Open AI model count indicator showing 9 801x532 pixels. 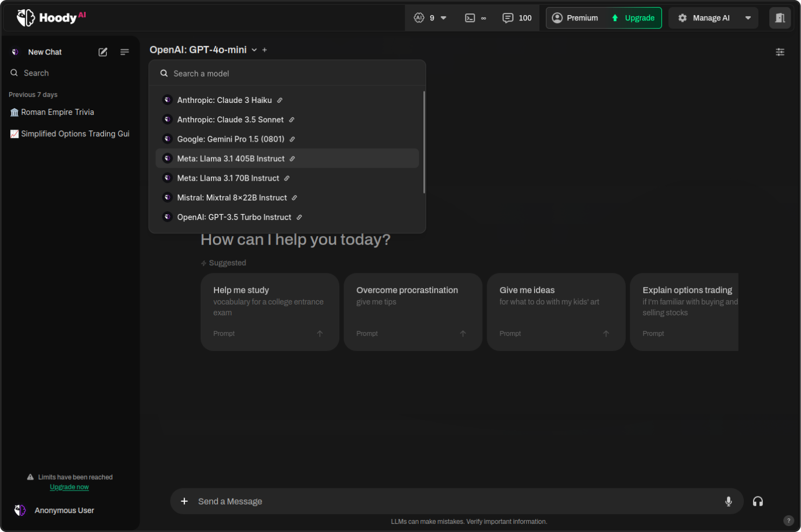(424, 18)
